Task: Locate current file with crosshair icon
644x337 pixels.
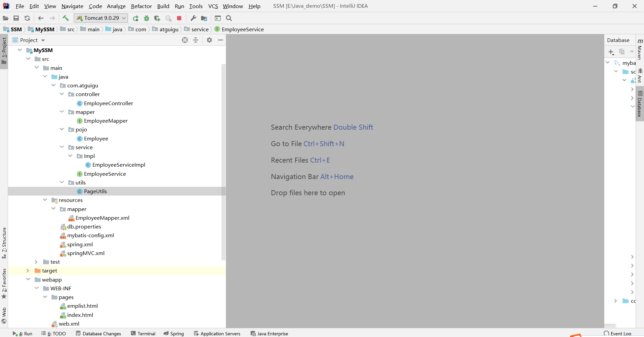Action: pos(185,40)
